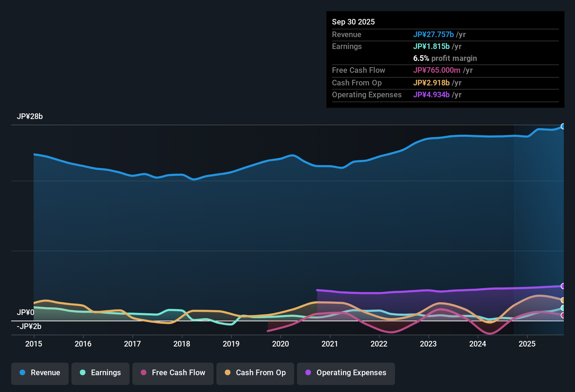Click the blue Revenue legend dot
575x392 pixels.
click(x=22, y=373)
